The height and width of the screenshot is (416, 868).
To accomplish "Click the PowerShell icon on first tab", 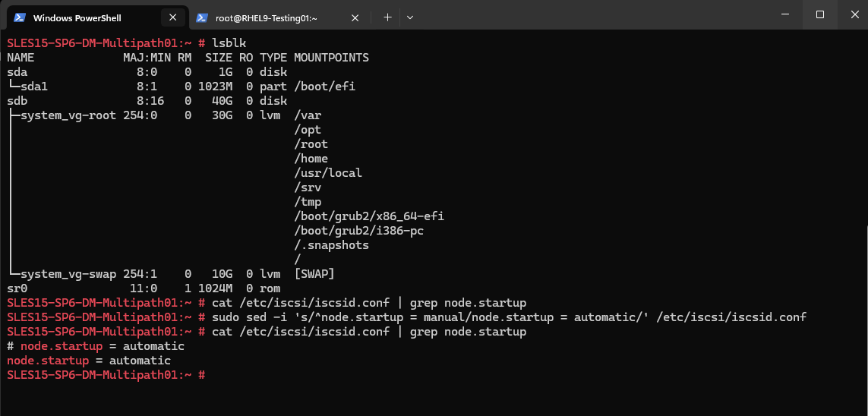I will coord(19,17).
